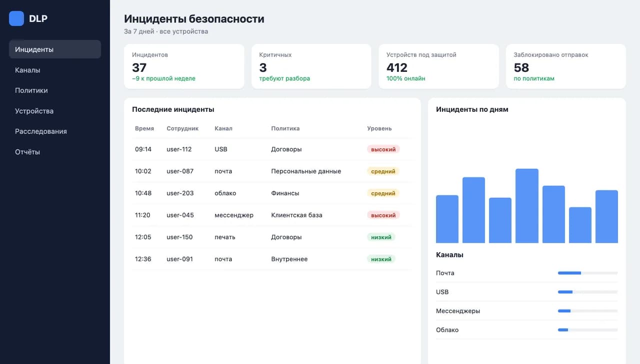Select employee user-087
The height and width of the screenshot is (364, 640).
click(x=180, y=171)
